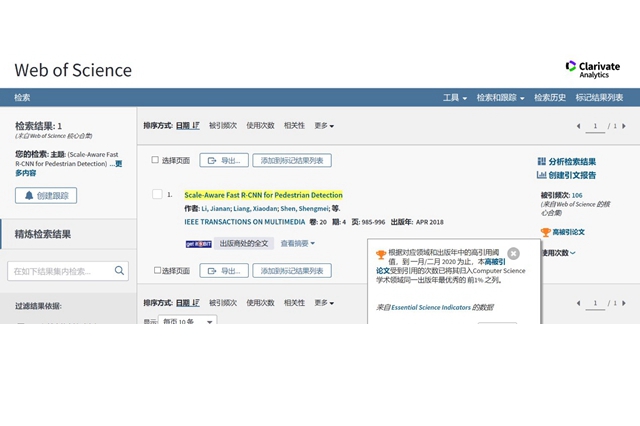The image size is (640, 426).
Task: Open 检索历史 in the navigation bar
Action: [550, 98]
